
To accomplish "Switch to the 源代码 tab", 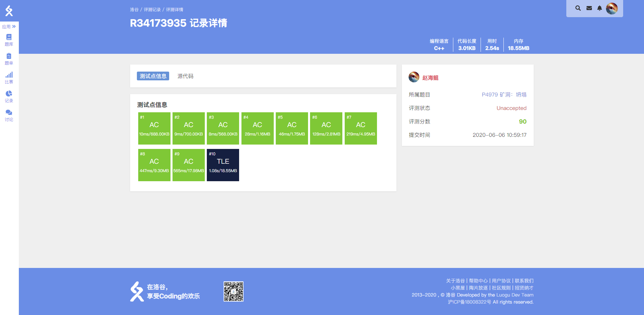I will (185, 76).
